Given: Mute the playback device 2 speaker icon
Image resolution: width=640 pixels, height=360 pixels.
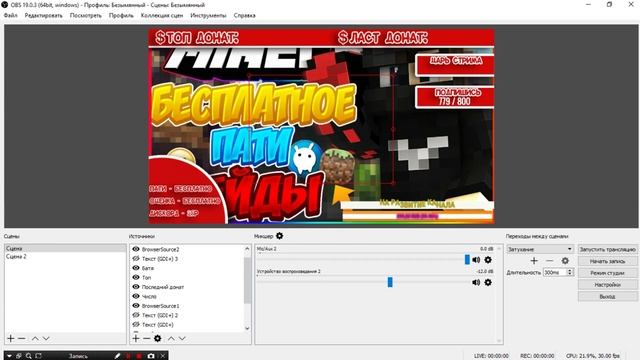Looking at the screenshot, I should pyautogui.click(x=476, y=282).
